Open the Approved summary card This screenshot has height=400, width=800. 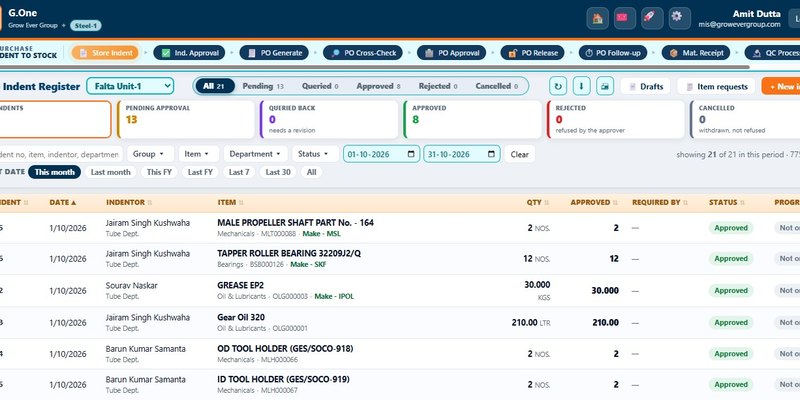tap(472, 119)
